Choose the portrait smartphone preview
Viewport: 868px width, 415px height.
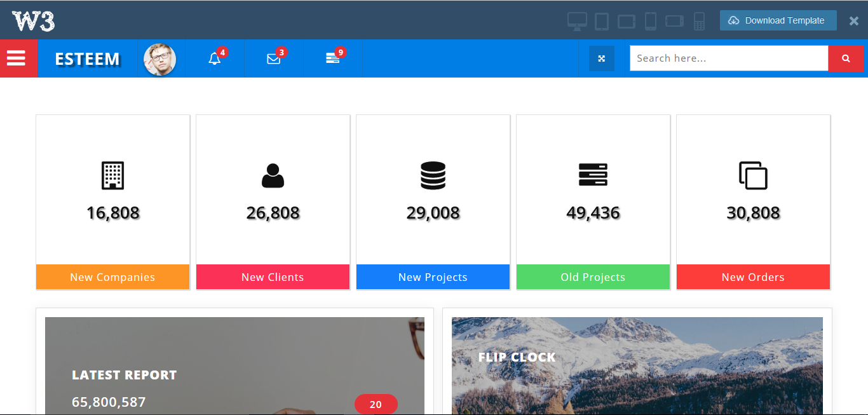[650, 21]
